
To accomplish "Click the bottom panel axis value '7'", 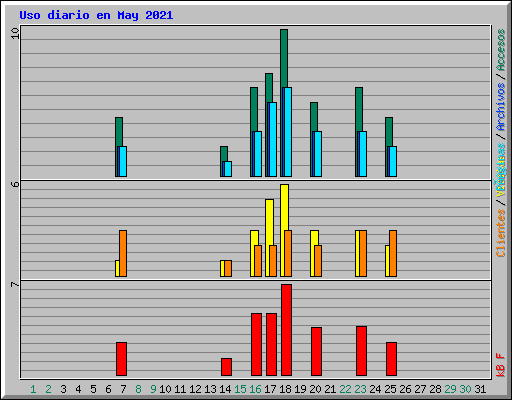I will [15, 284].
